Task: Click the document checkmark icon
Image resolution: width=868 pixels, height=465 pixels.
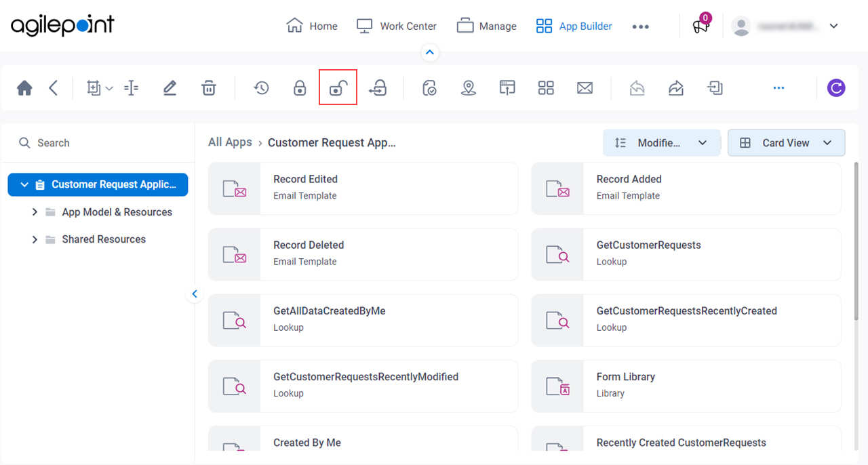Action: 429,88
